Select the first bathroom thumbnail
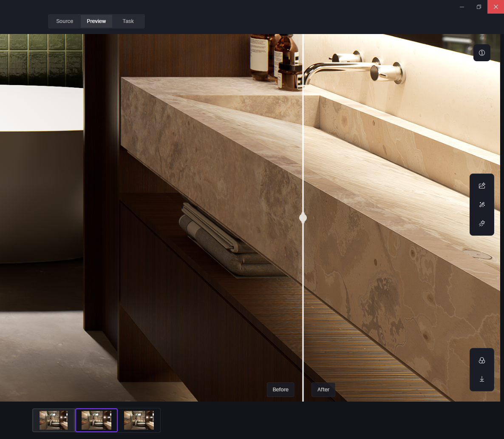Screen dimensions: 504x439 coord(54,420)
